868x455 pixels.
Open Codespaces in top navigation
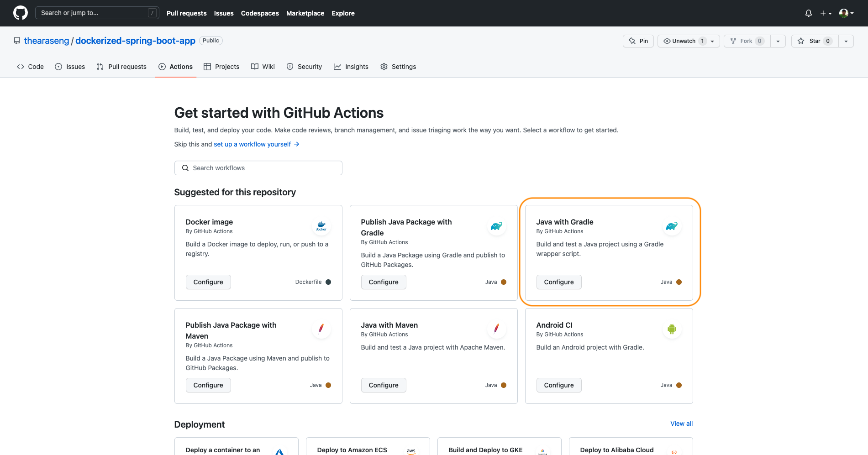260,13
